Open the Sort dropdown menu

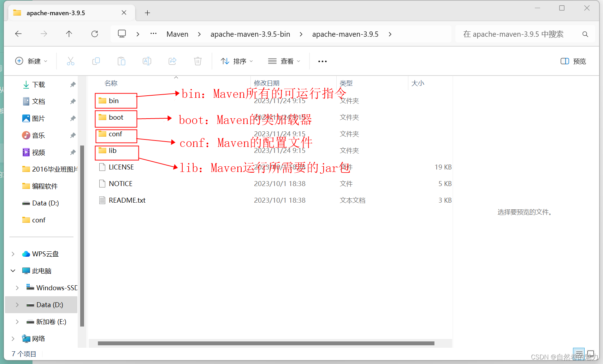(x=237, y=61)
